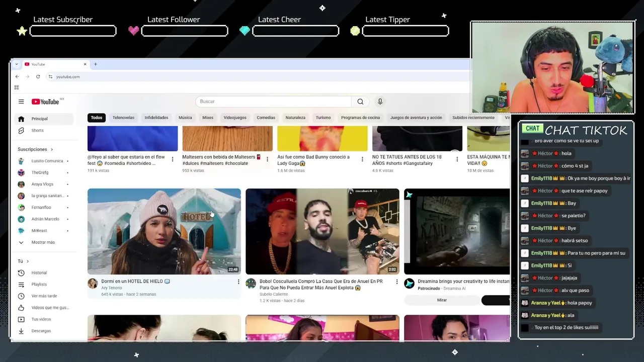Click the search magnifier button
644x362 pixels.
pos(360,102)
